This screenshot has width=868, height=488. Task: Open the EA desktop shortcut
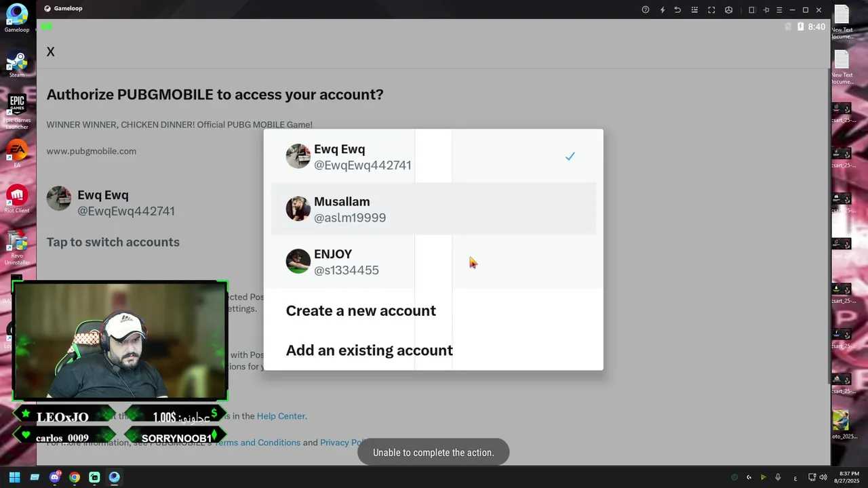tap(17, 155)
